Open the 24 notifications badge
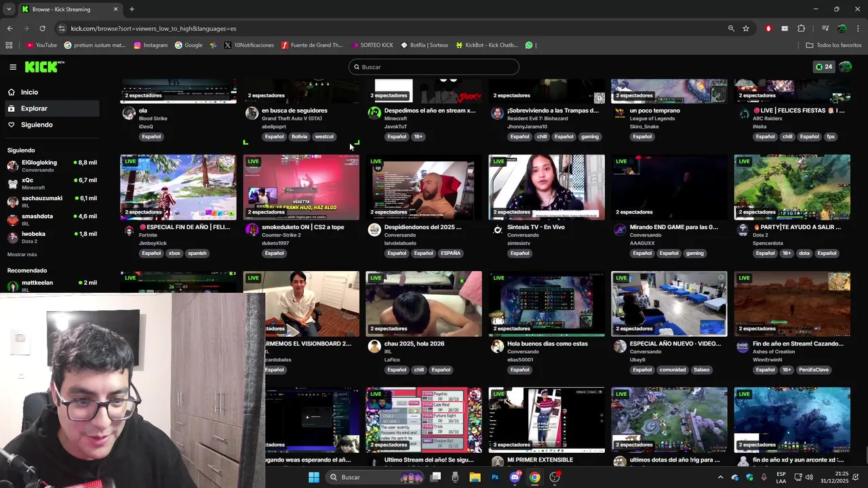 [x=824, y=67]
